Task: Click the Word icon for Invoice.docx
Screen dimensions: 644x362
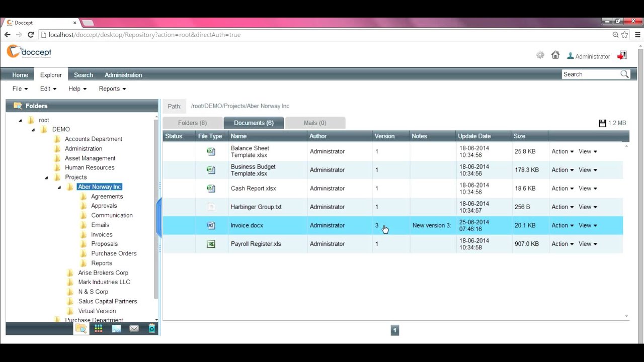Action: (211, 225)
